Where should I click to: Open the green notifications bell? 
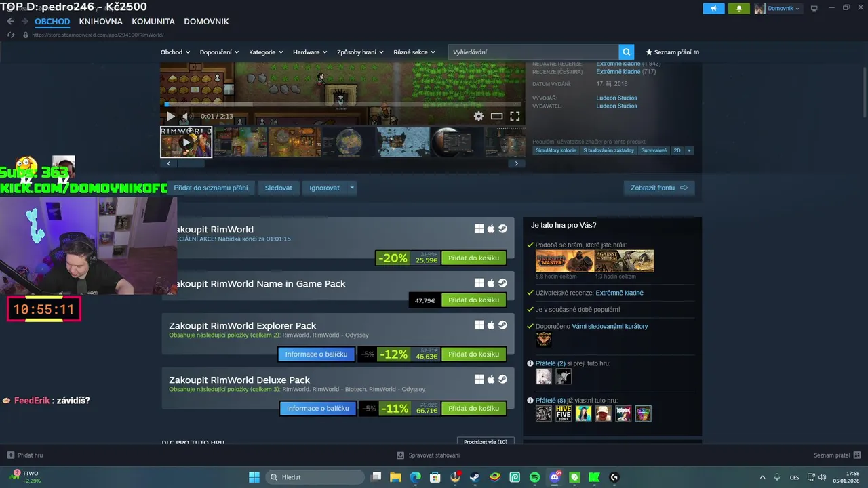(739, 8)
